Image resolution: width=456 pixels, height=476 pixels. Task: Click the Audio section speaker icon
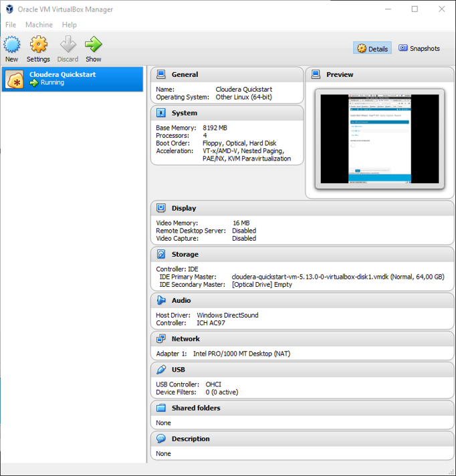click(x=161, y=300)
